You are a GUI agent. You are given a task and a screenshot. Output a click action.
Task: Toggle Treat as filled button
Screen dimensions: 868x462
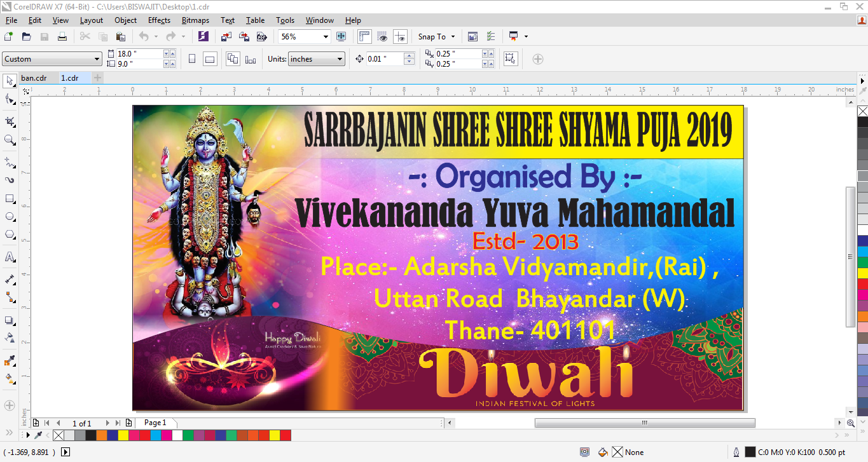pyautogui.click(x=509, y=59)
